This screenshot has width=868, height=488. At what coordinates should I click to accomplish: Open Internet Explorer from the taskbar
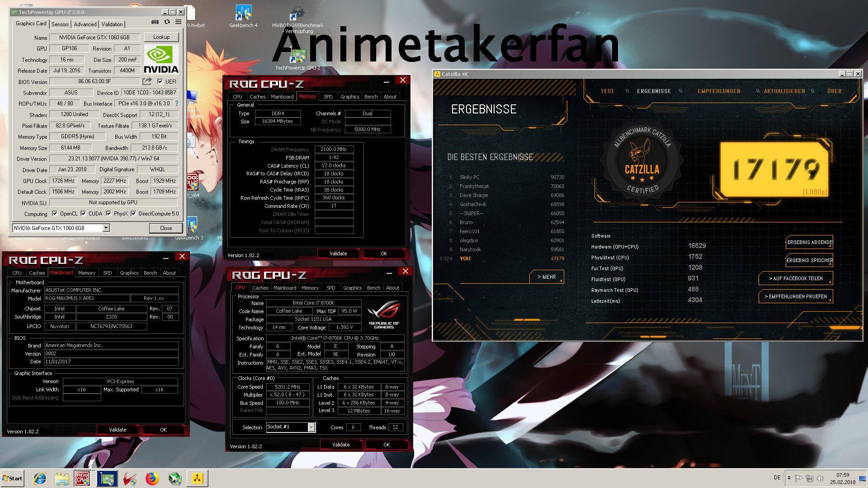click(x=40, y=479)
